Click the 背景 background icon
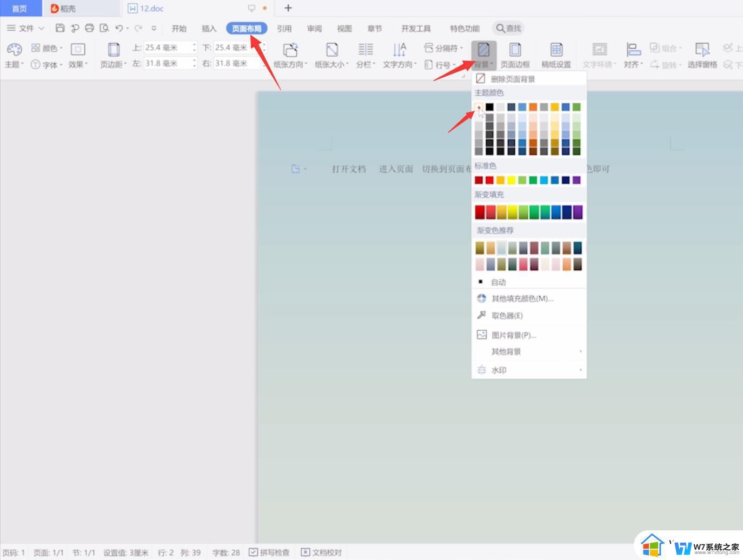This screenshot has height=560, width=743. point(483,50)
